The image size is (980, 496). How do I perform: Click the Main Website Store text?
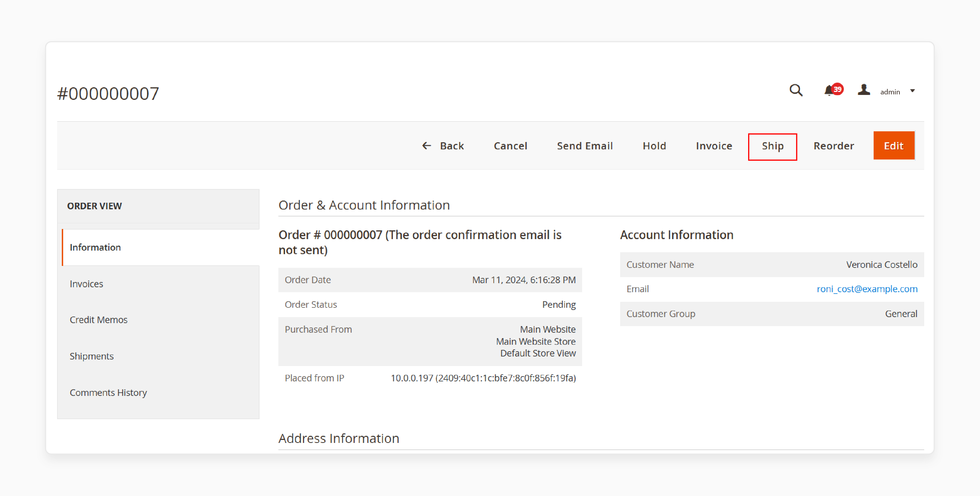click(536, 341)
